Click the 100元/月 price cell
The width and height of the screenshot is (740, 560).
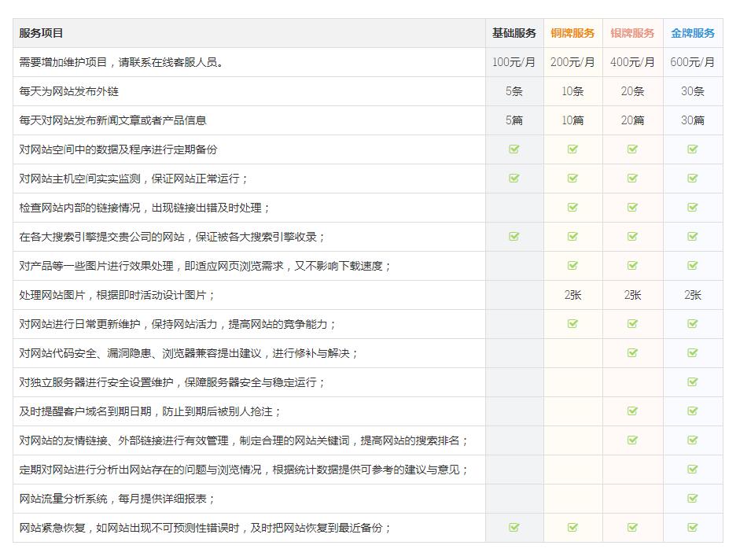pos(514,62)
